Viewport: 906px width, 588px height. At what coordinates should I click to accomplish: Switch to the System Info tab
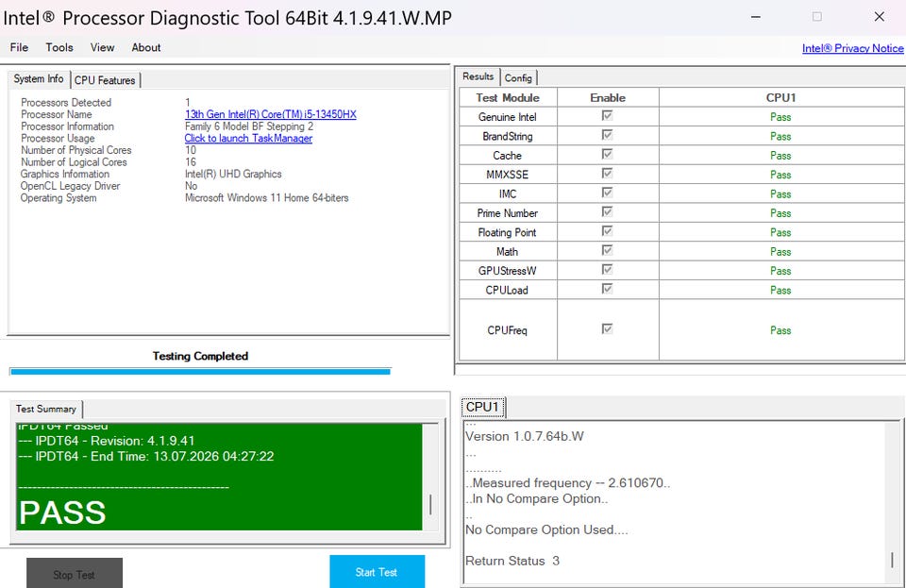coord(39,78)
